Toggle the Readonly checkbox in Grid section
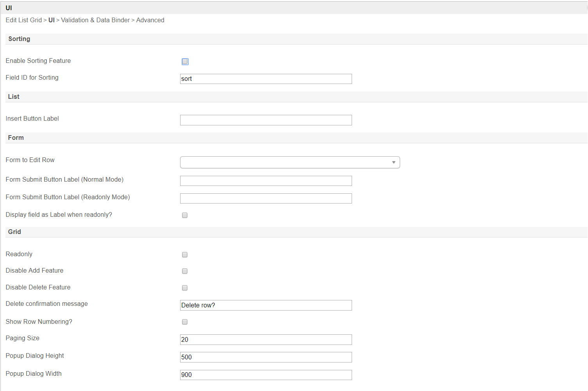Image resolution: width=588 pixels, height=391 pixels. coord(185,255)
